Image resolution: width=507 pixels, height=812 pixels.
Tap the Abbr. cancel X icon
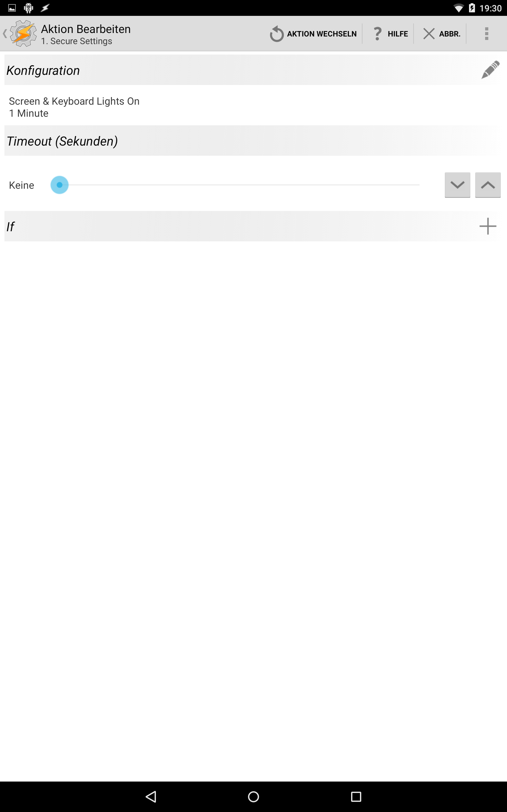428,34
